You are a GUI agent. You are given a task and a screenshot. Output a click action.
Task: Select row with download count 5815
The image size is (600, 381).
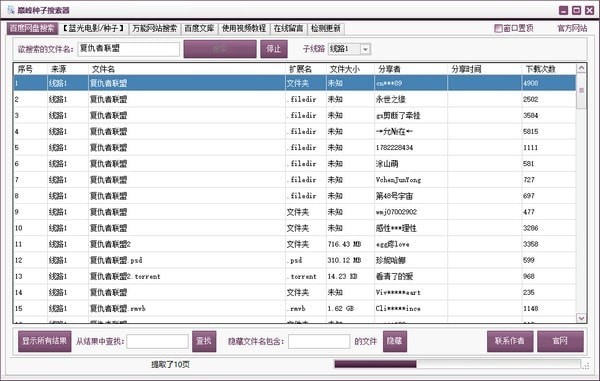coord(294,132)
